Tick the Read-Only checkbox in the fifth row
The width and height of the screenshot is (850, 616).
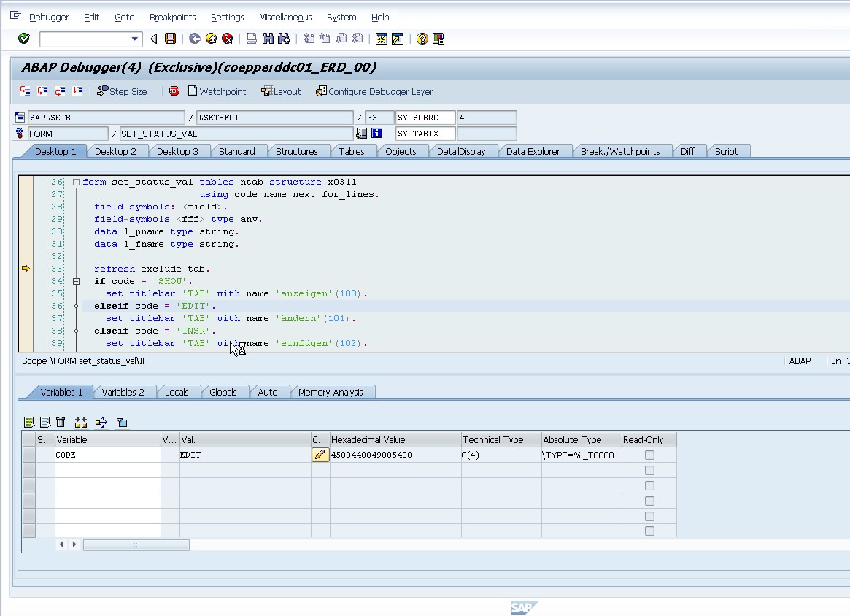point(649,516)
